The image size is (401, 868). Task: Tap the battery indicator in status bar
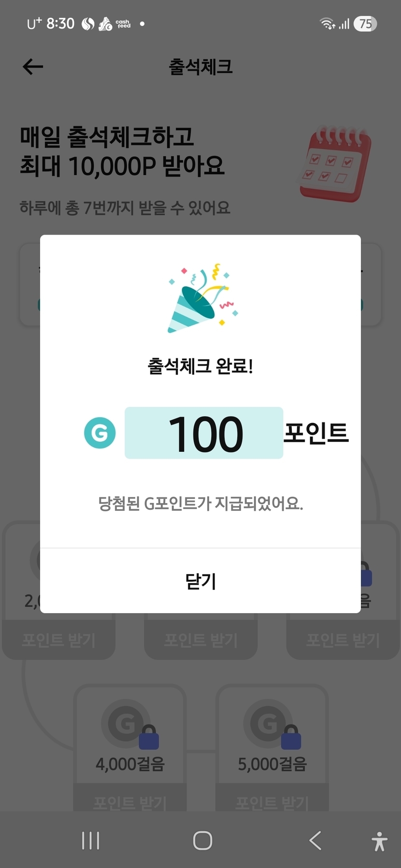coord(365,24)
